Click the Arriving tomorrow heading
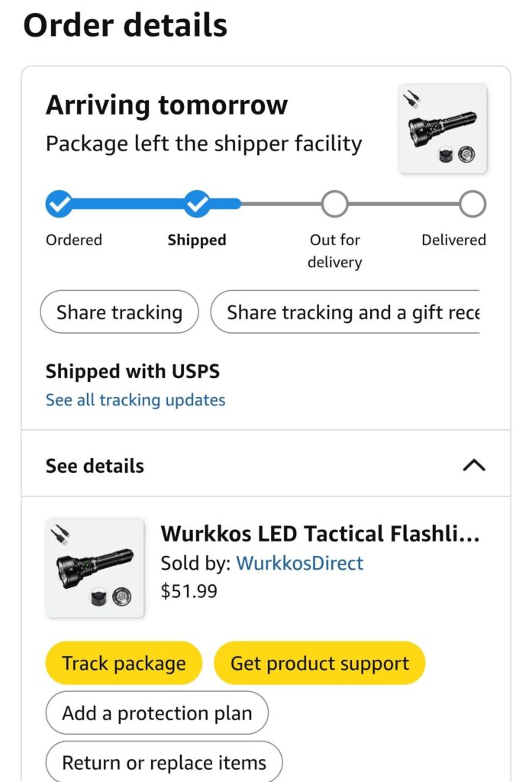This screenshot has height=782, width=532. click(x=166, y=105)
